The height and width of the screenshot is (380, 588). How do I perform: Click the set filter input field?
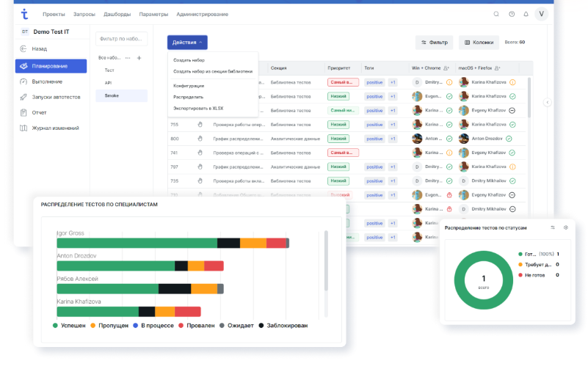[121, 39]
